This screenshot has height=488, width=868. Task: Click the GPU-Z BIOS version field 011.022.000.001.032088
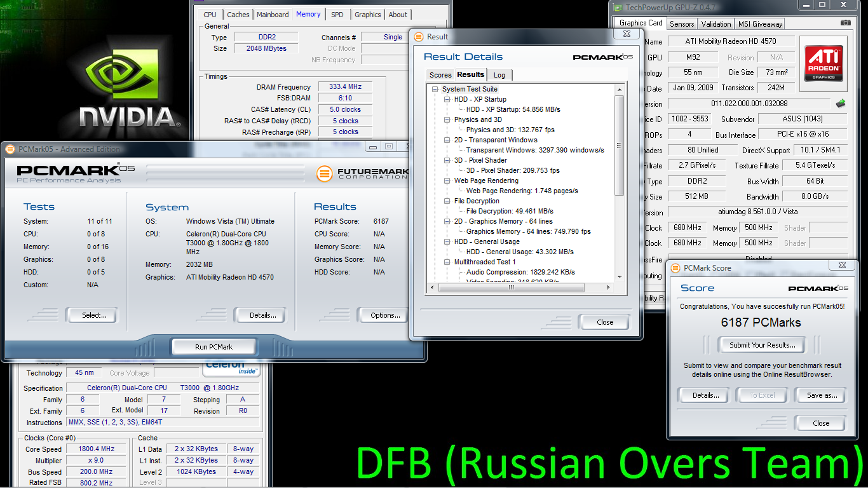749,103
